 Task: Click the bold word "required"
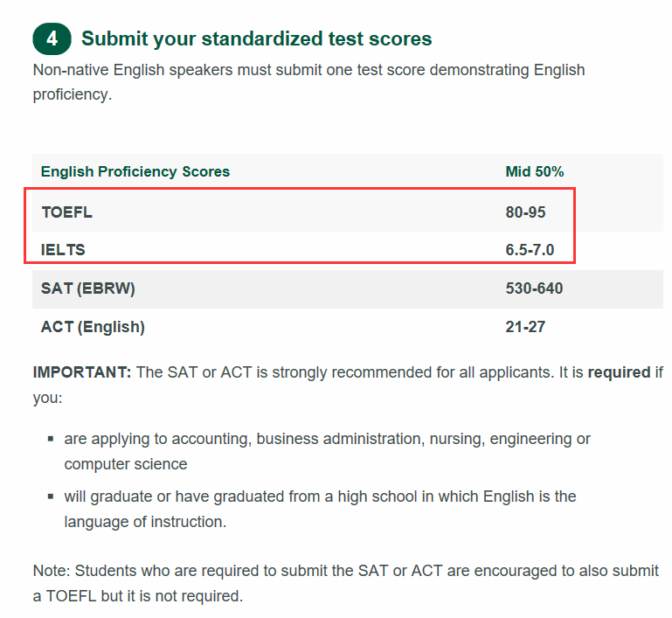[619, 372]
